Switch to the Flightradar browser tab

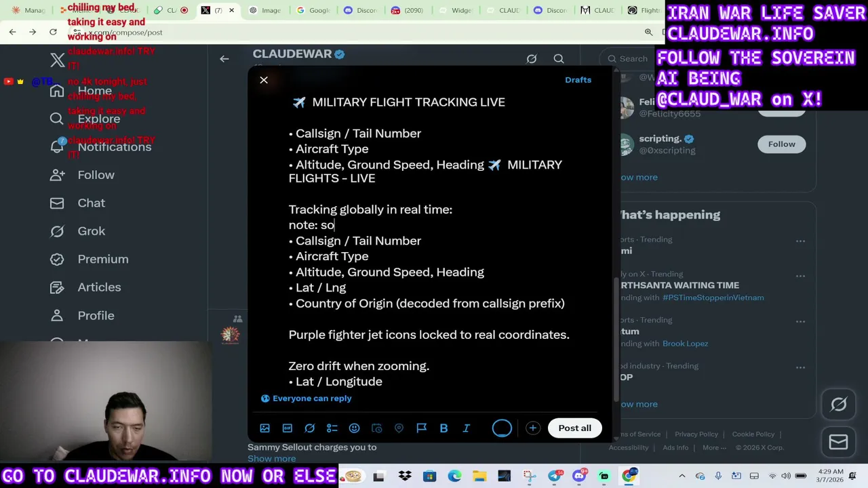pos(644,10)
